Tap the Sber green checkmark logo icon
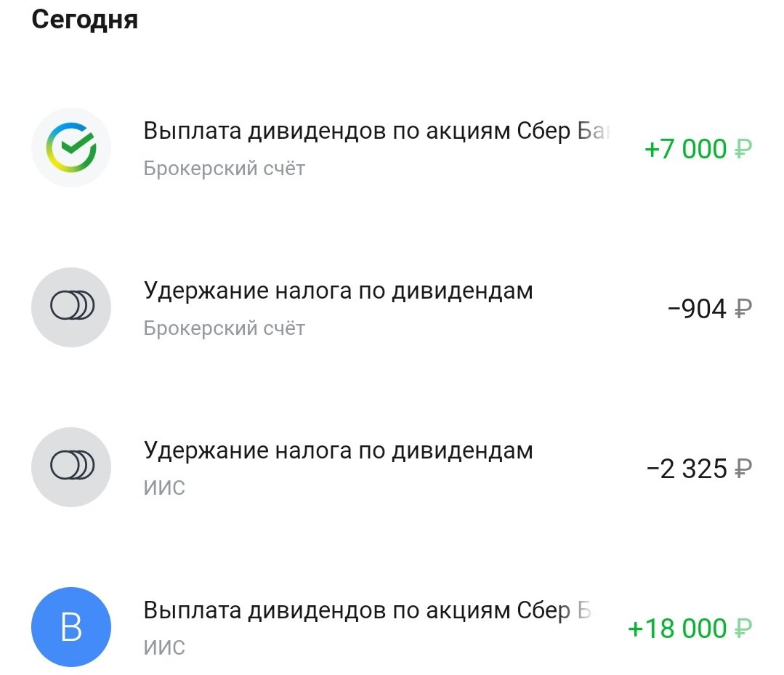The height and width of the screenshot is (675, 784). (x=71, y=147)
